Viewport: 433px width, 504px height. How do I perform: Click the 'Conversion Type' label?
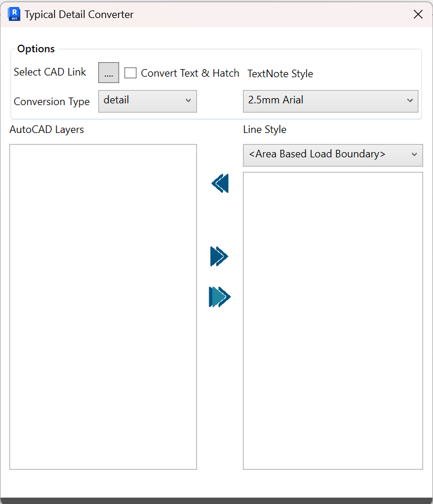pyautogui.click(x=52, y=102)
